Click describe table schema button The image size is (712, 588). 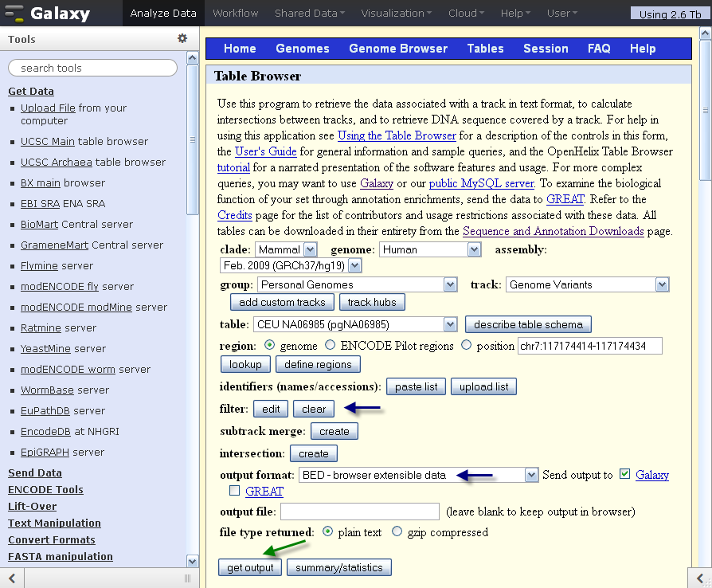pyautogui.click(x=528, y=324)
